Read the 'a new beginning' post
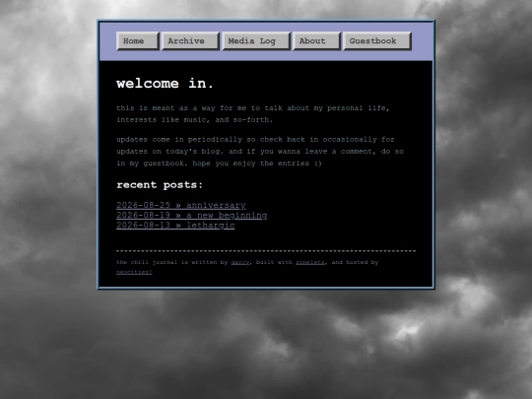532x399 pixels. [x=192, y=216]
